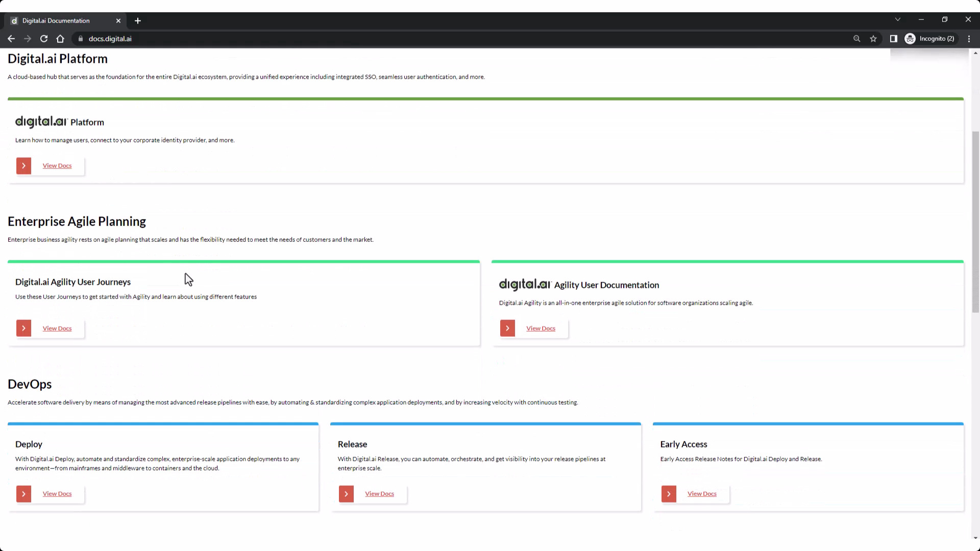Click red arrow button in Release card
980x551 pixels.
[346, 494]
